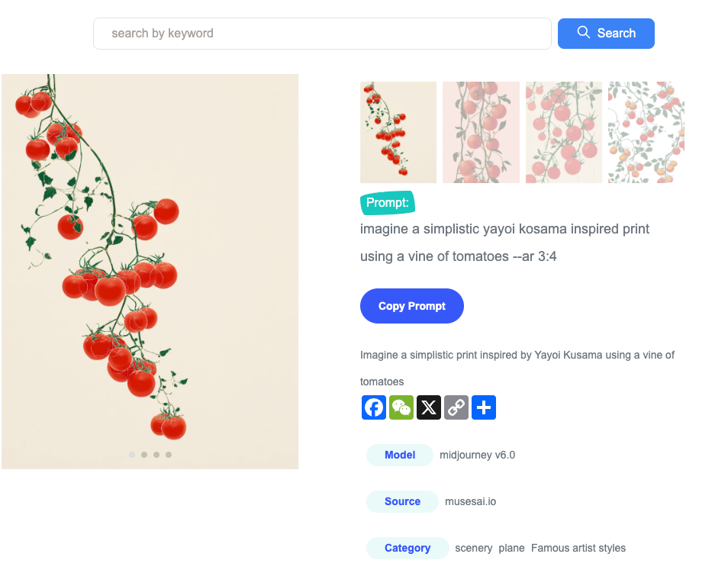The width and height of the screenshot is (728, 573).
Task: Select the fourth white-background tomato thumbnail
Action: coord(646,132)
